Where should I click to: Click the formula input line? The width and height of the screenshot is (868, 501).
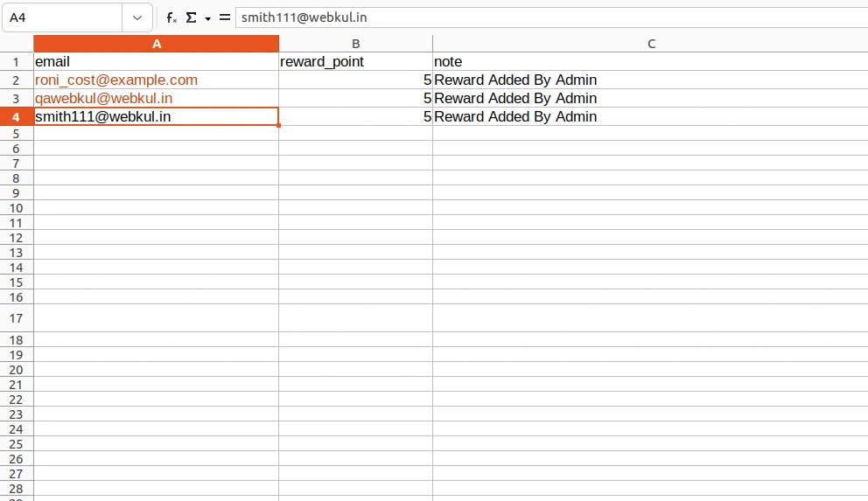coord(549,17)
